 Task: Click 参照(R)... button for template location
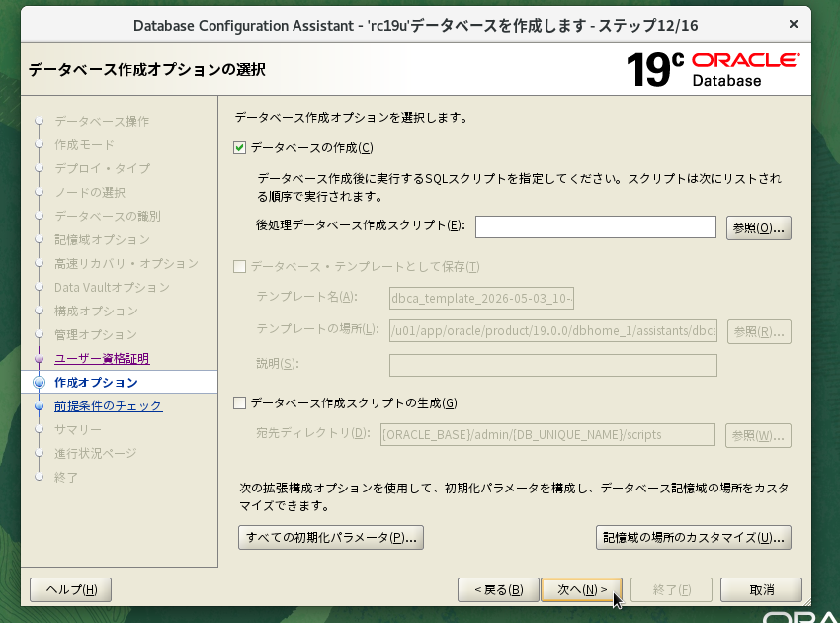coord(759,332)
